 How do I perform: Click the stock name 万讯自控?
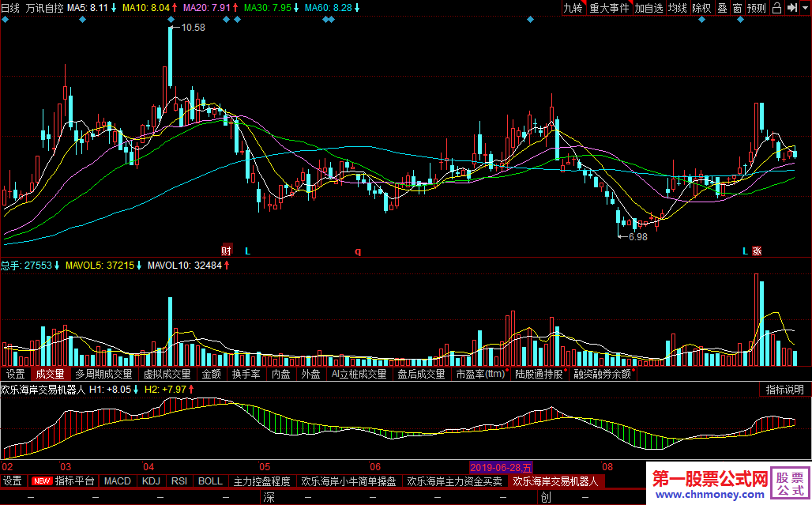(x=44, y=8)
